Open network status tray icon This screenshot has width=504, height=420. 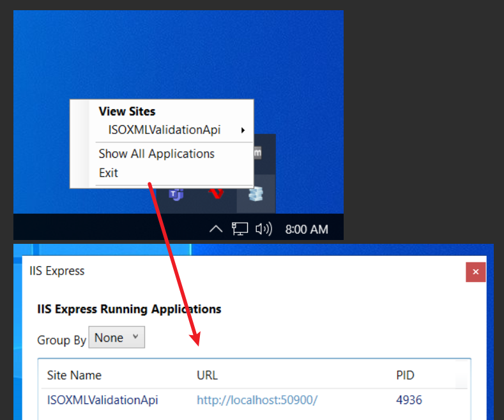240,229
